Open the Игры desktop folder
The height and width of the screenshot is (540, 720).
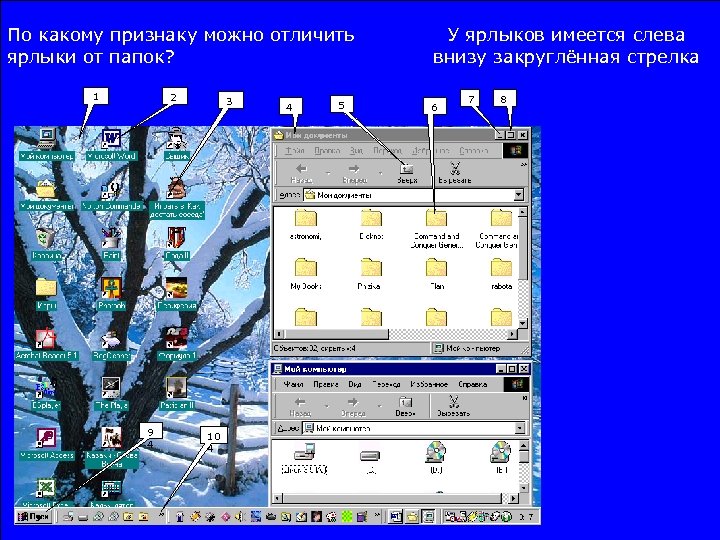46,294
